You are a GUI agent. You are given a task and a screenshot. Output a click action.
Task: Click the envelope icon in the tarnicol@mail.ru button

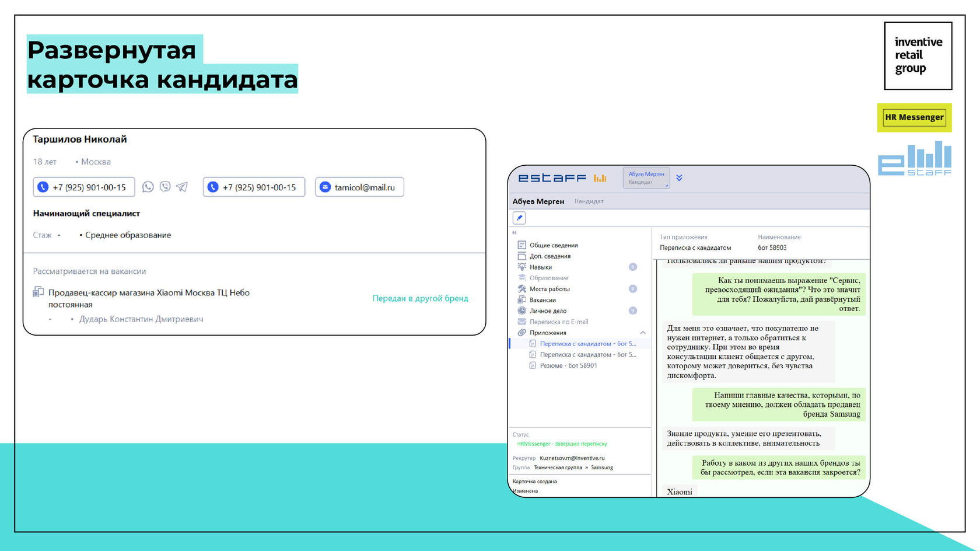coord(325,187)
